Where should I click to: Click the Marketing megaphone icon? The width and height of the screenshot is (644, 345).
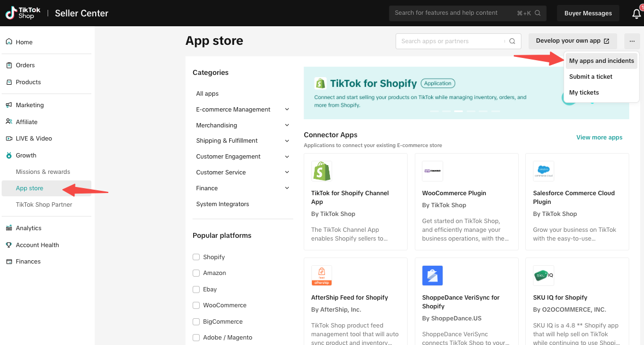pyautogui.click(x=9, y=105)
